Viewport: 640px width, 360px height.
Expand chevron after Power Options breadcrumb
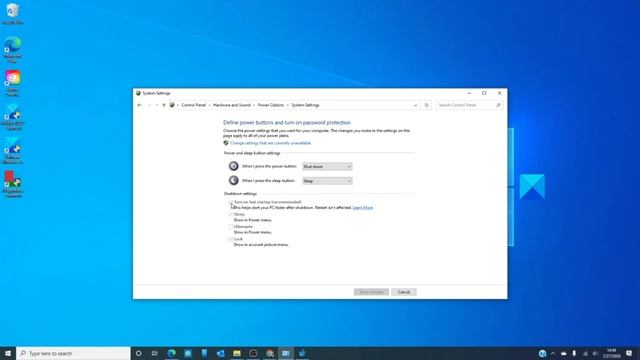[x=288, y=105]
